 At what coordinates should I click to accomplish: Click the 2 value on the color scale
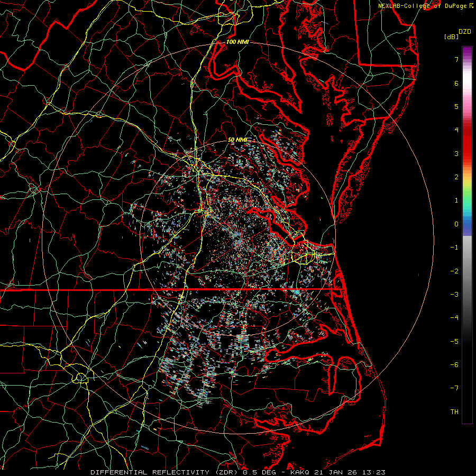(456, 177)
